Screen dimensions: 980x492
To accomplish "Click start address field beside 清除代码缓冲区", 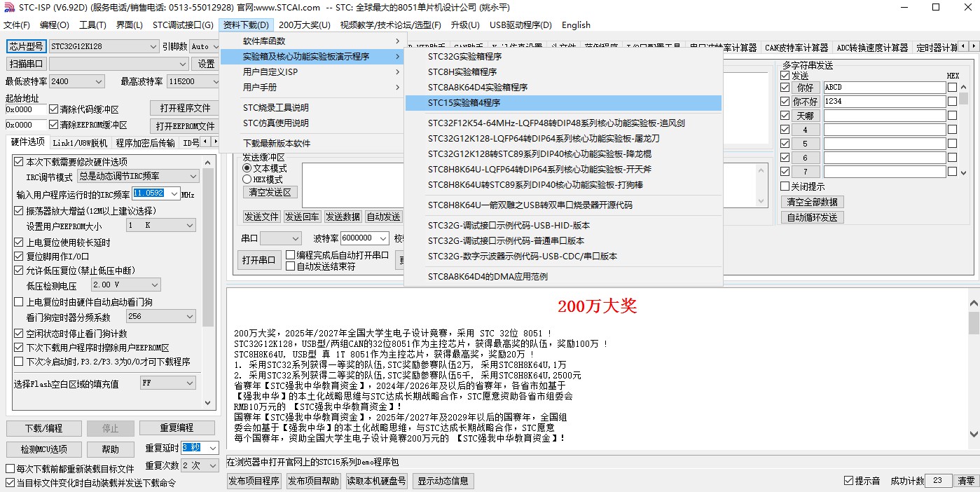I will [x=26, y=109].
